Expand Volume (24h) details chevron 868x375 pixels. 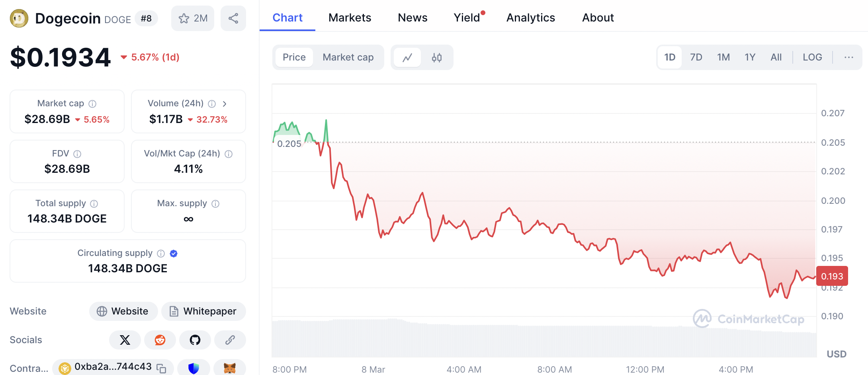click(225, 104)
